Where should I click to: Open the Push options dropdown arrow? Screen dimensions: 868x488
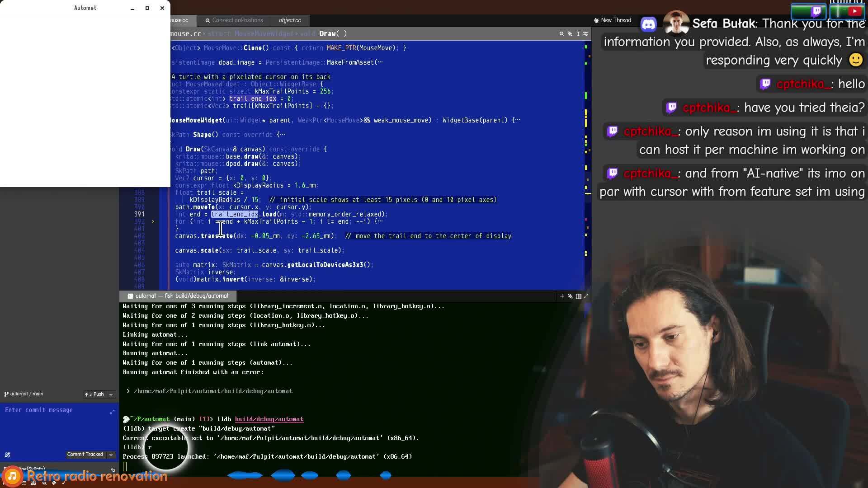(111, 394)
